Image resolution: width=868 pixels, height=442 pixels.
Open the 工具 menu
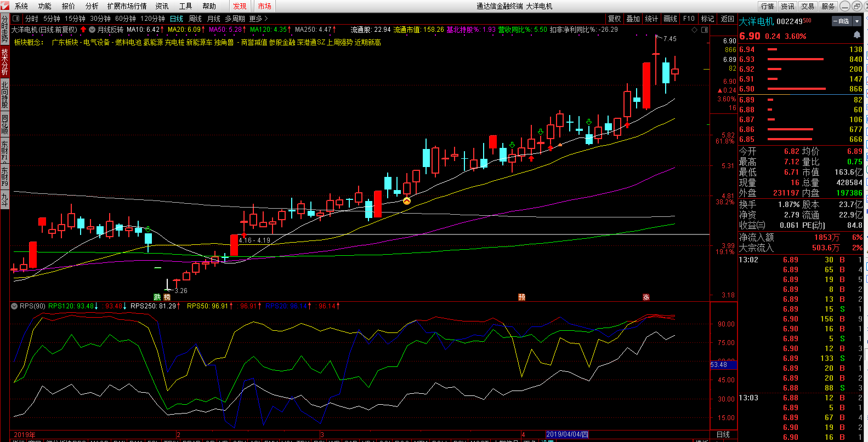point(186,6)
